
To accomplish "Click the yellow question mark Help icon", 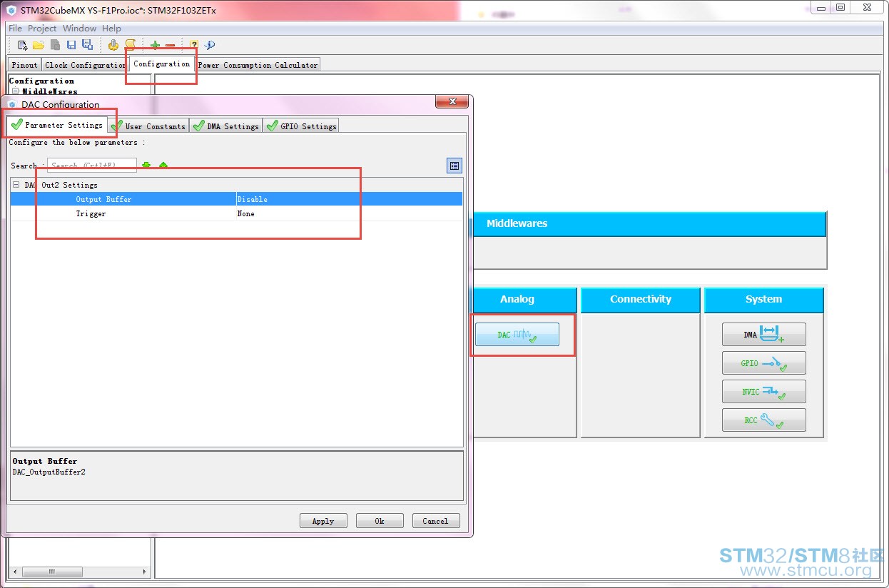I will (x=193, y=45).
